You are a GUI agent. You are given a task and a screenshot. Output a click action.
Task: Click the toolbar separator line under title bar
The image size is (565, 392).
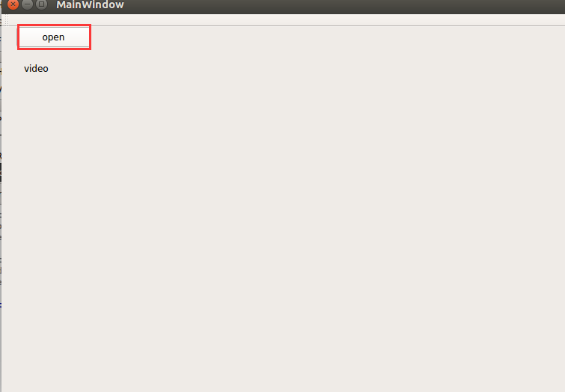point(284,26)
